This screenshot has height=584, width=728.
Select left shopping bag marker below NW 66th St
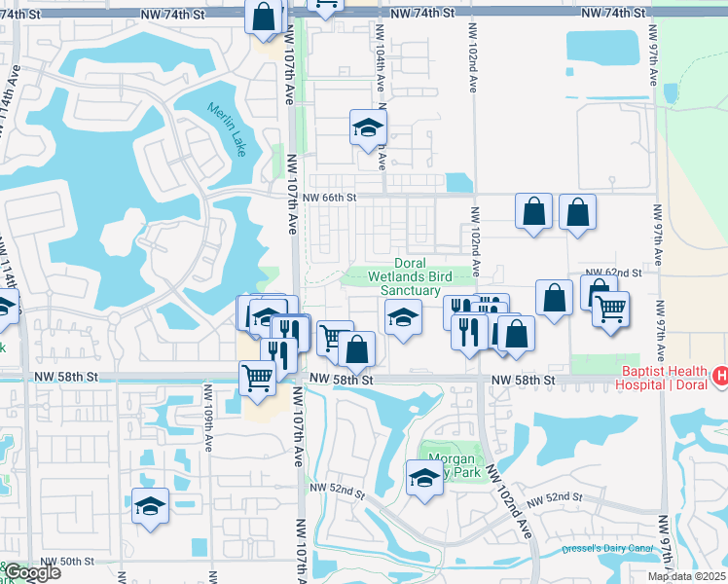coord(534,213)
